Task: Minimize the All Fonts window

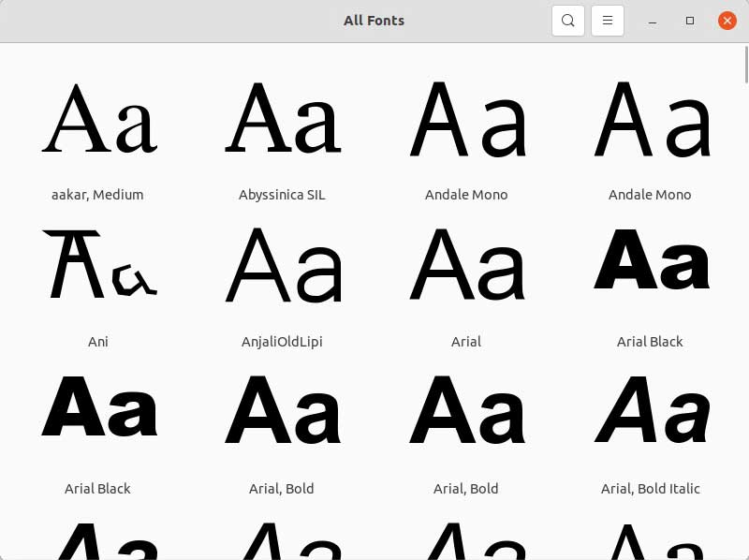Action: pos(653,21)
